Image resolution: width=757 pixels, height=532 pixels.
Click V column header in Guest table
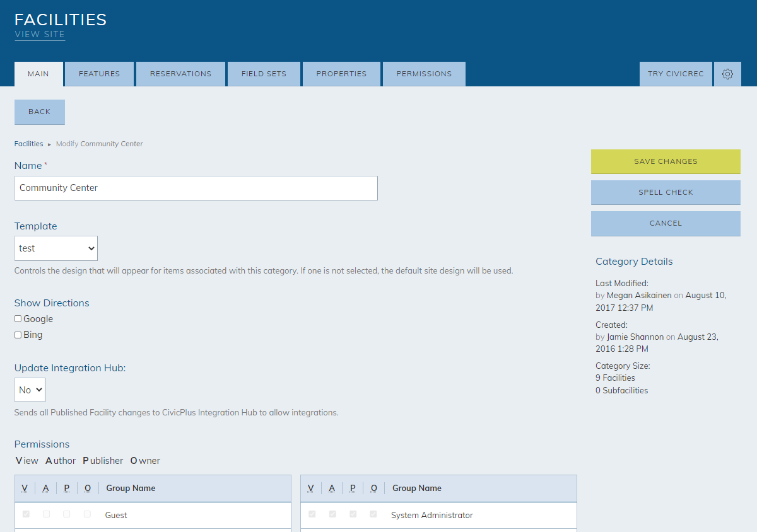pyautogui.click(x=25, y=488)
